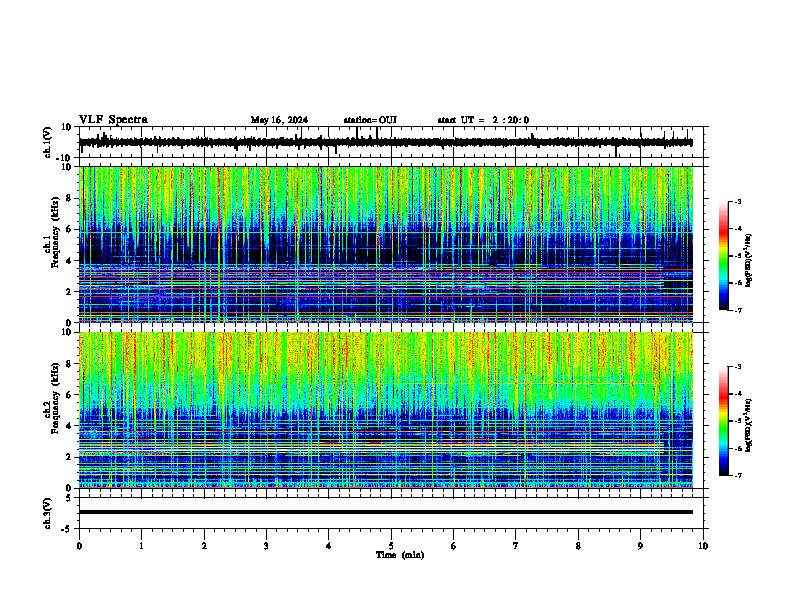Click time axis tick label "1"
Viewport: 792px width, 612px height.
141,546
